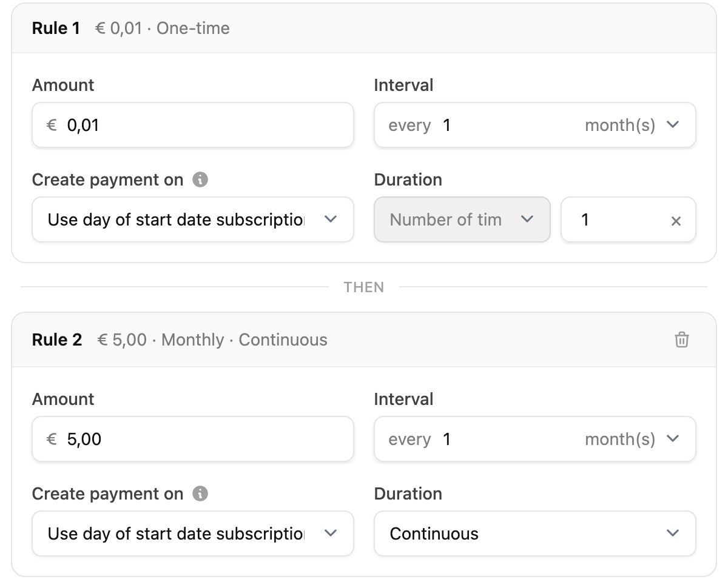Open Rule 2 interval month(s) dropdown

(632, 439)
